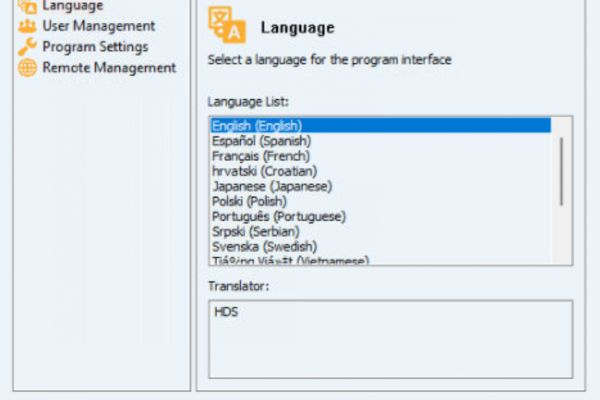The image size is (600, 400).
Task: Go to the Remote Management section
Action: click(109, 68)
